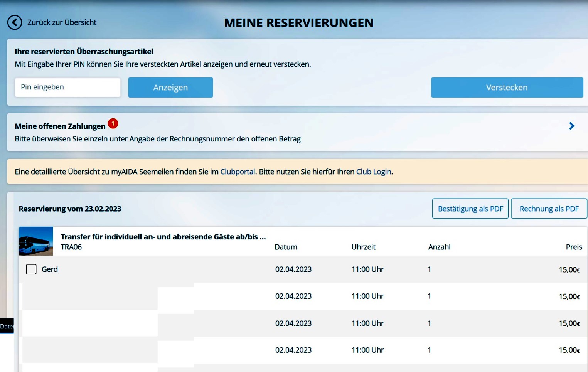Viewport: 588px width, 372px height.
Task: Open the 'Transfer für individuell an- und abreisende' title
Action: point(163,237)
